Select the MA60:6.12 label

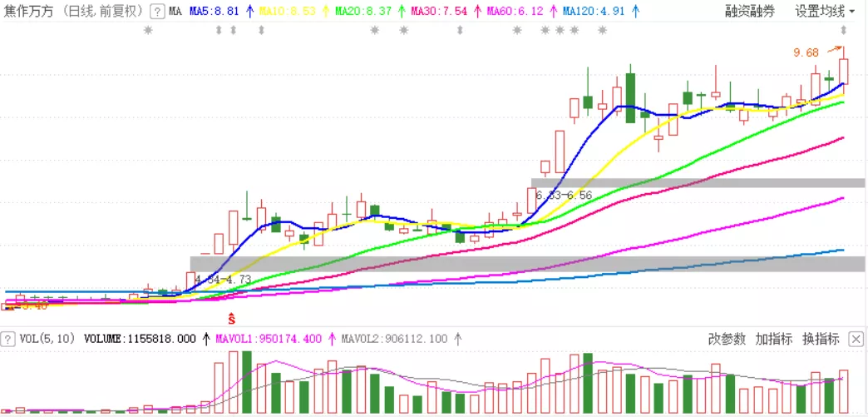[515, 11]
